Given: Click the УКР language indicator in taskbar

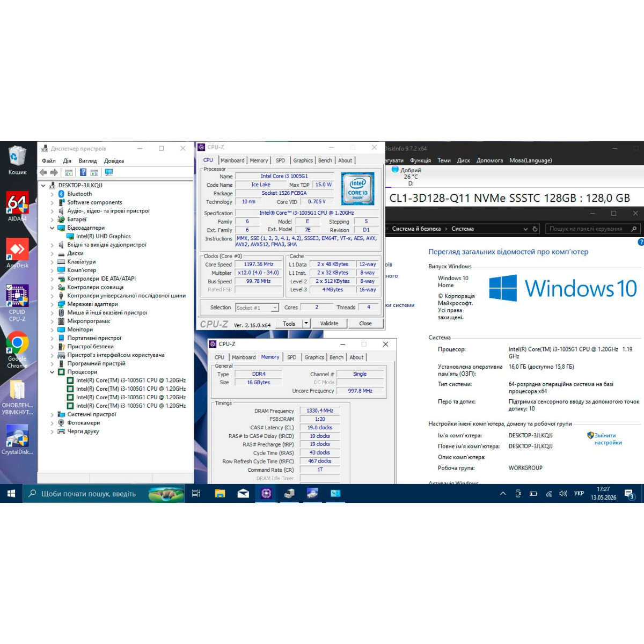Looking at the screenshot, I should coord(579,493).
